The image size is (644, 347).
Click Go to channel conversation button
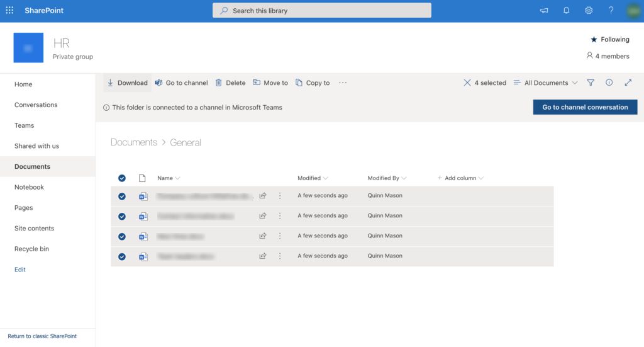585,107
